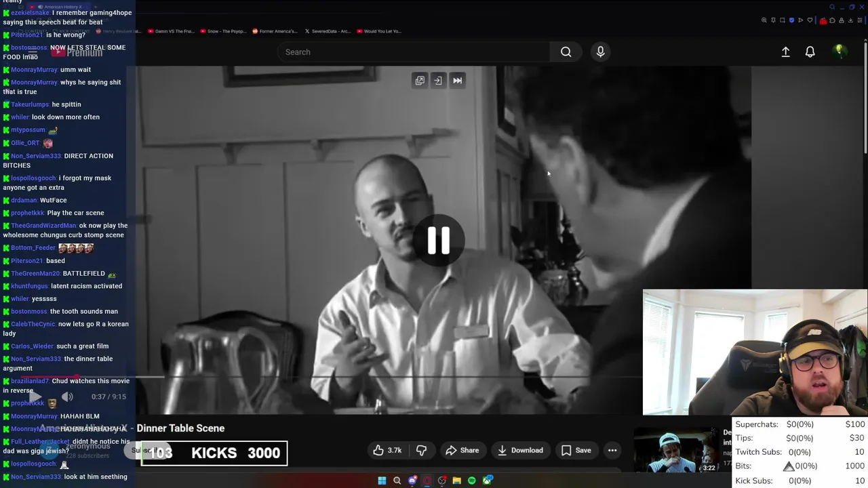Click the 'Kick Subs:' goal row
Screen dimensions: 868x488
point(800,481)
